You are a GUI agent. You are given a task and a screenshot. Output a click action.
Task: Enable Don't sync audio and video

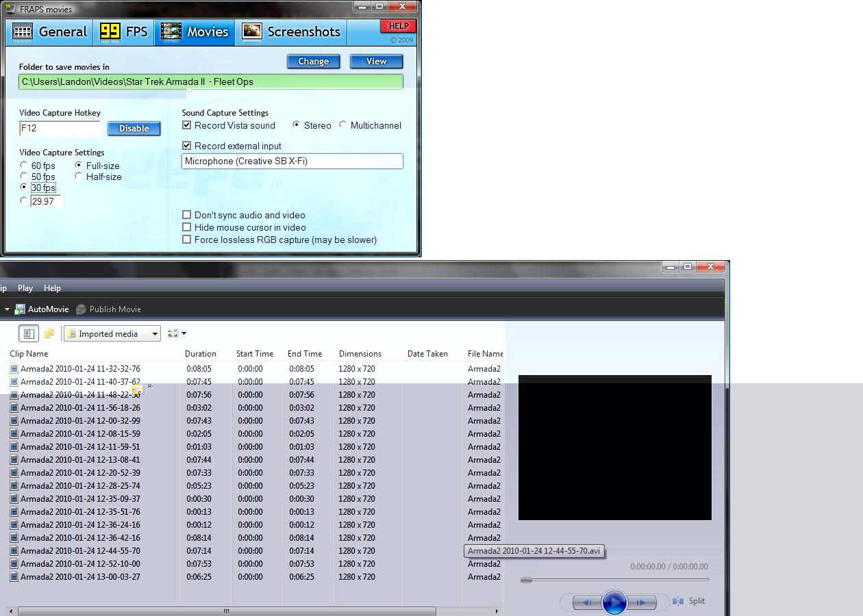(x=186, y=215)
